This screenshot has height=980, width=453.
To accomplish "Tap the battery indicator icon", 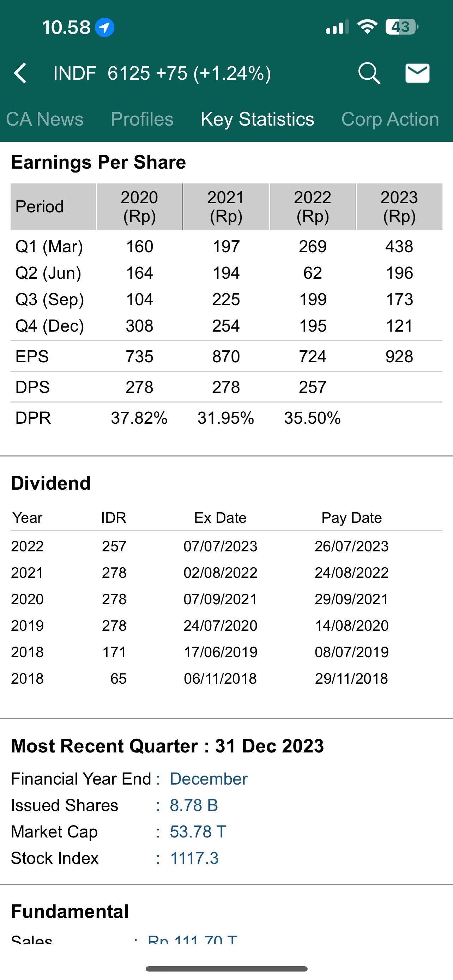I will pyautogui.click(x=401, y=27).
